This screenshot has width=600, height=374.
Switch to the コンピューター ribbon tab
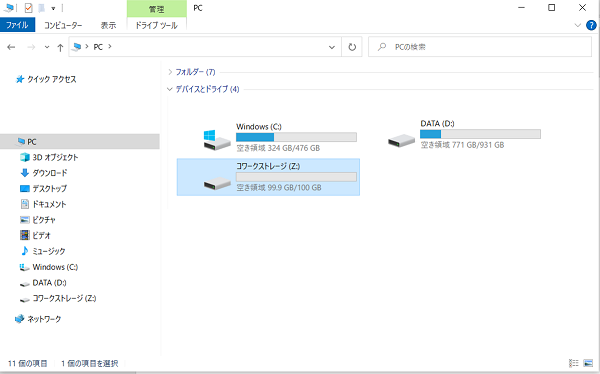click(x=63, y=25)
